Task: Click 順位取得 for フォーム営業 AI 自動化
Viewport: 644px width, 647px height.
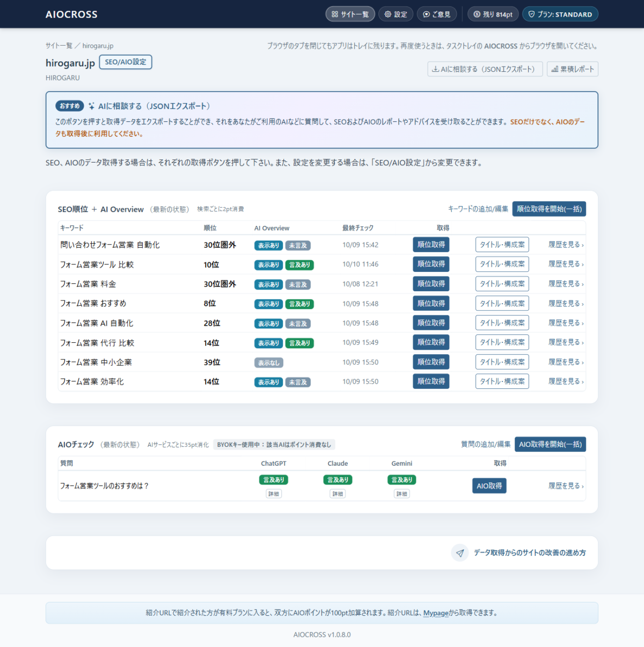Action: click(x=431, y=323)
